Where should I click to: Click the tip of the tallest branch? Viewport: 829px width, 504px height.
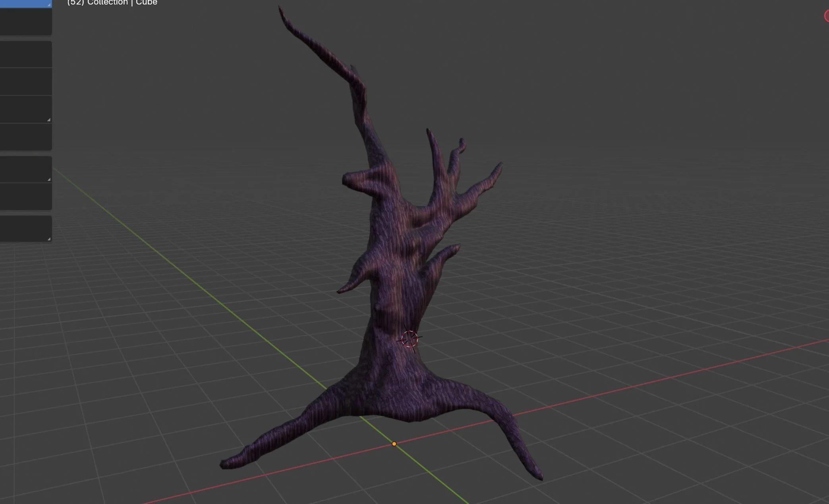point(280,9)
